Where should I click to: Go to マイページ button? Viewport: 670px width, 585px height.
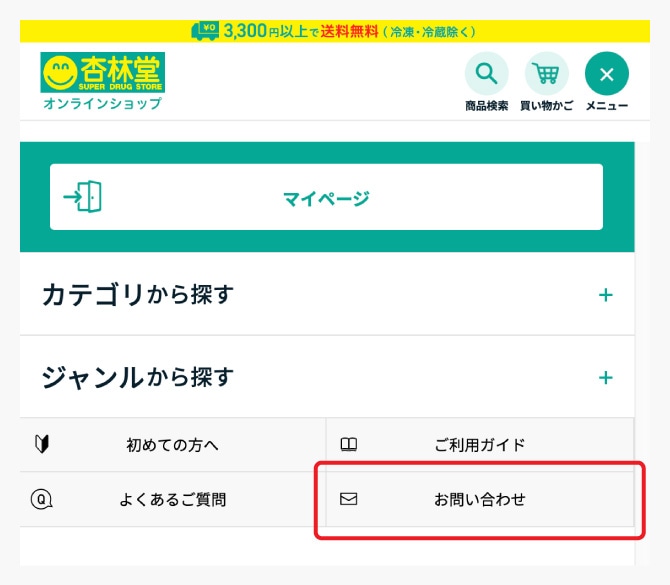coord(326,197)
